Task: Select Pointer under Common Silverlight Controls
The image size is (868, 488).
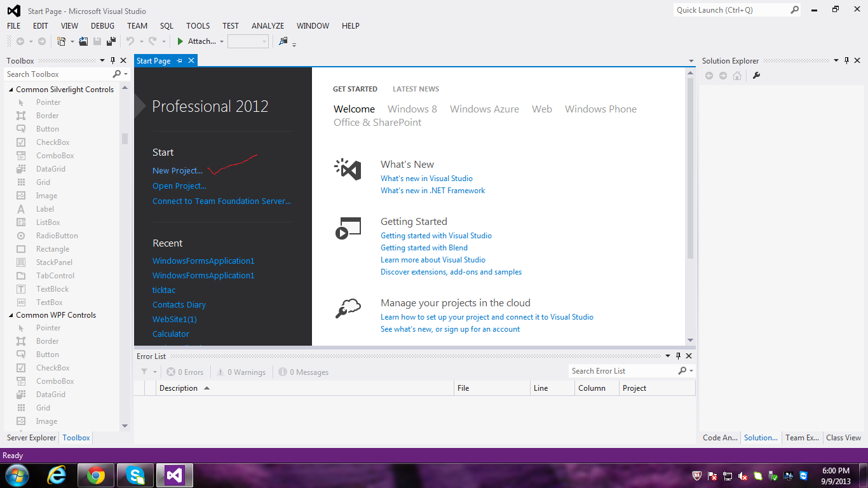Action: [48, 102]
